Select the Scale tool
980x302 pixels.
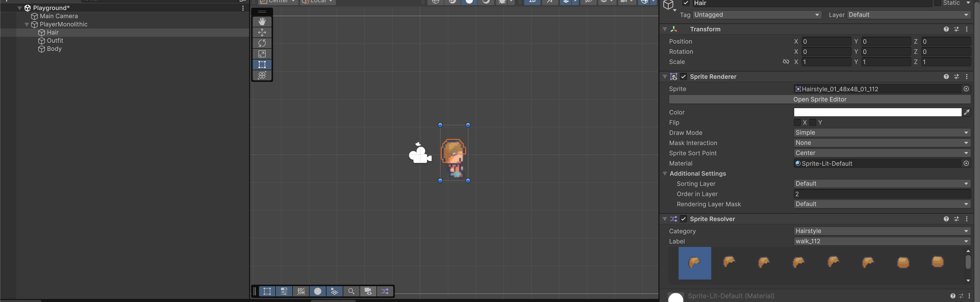(x=262, y=54)
